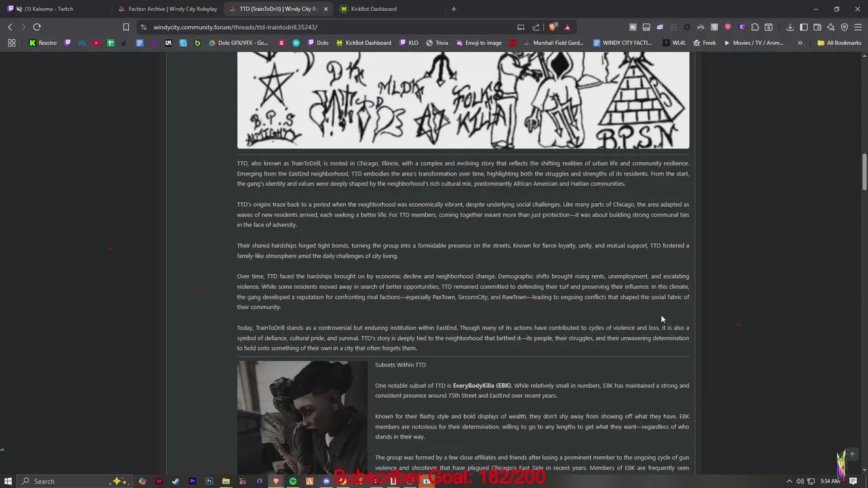The width and height of the screenshot is (868, 488).
Task: Click the EBK member photo thumbnail
Action: 302,418
